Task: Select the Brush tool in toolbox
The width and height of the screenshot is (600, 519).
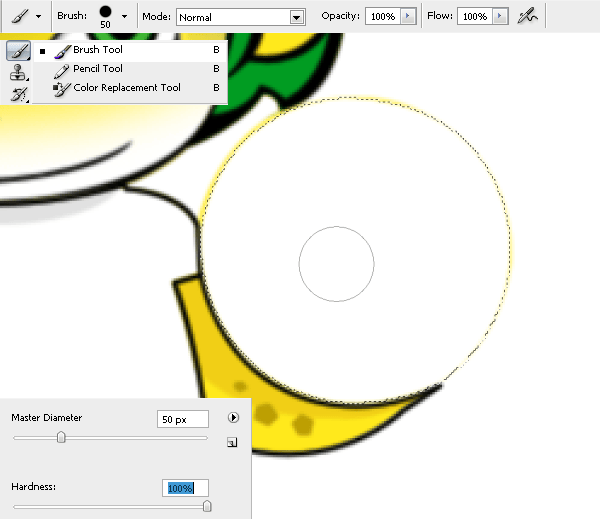Action: tap(17, 51)
